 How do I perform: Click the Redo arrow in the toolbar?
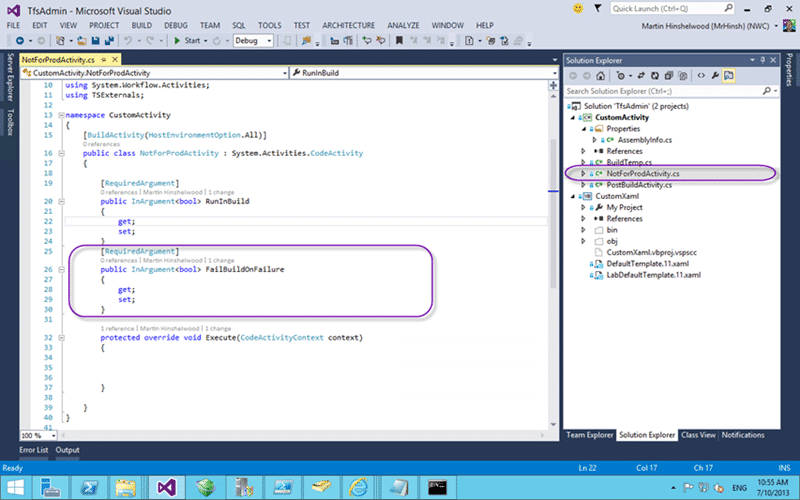pos(150,40)
